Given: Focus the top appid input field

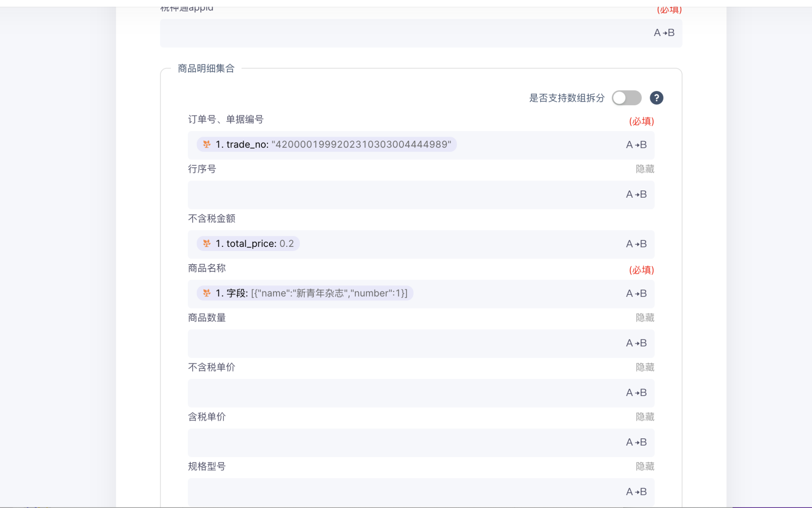Looking at the screenshot, I should point(421,33).
